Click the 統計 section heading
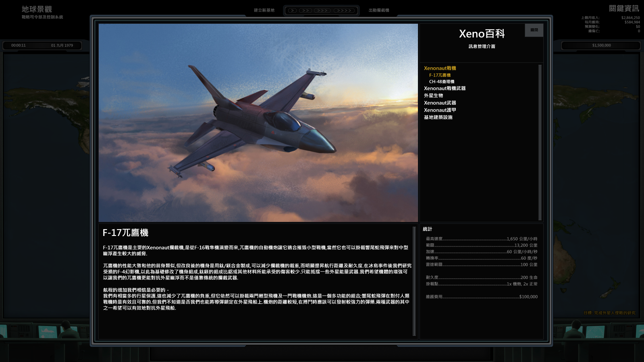 [427, 229]
